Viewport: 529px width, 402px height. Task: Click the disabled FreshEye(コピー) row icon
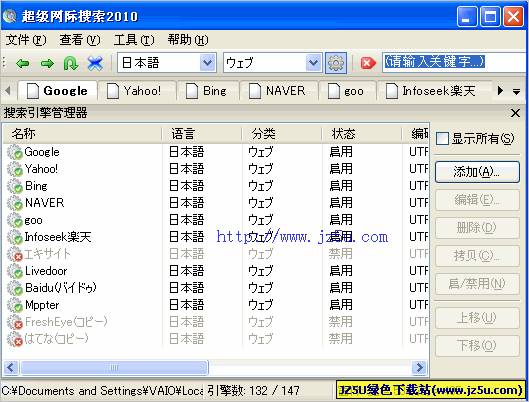pos(15,322)
